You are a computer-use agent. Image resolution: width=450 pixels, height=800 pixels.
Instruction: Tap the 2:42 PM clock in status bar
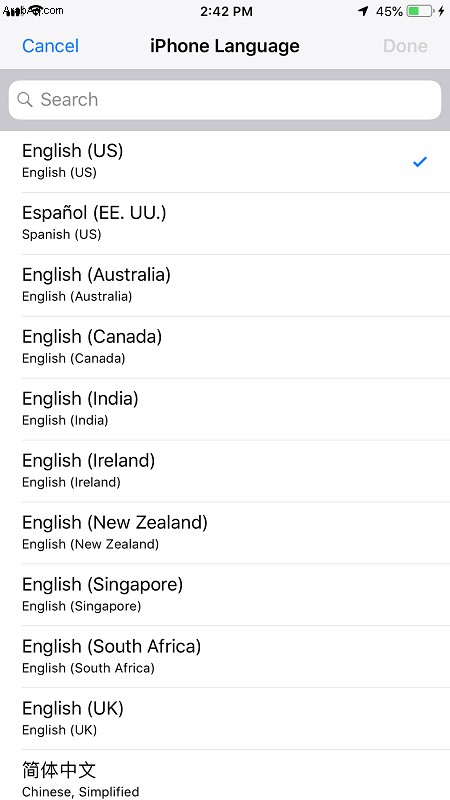[x=226, y=11]
